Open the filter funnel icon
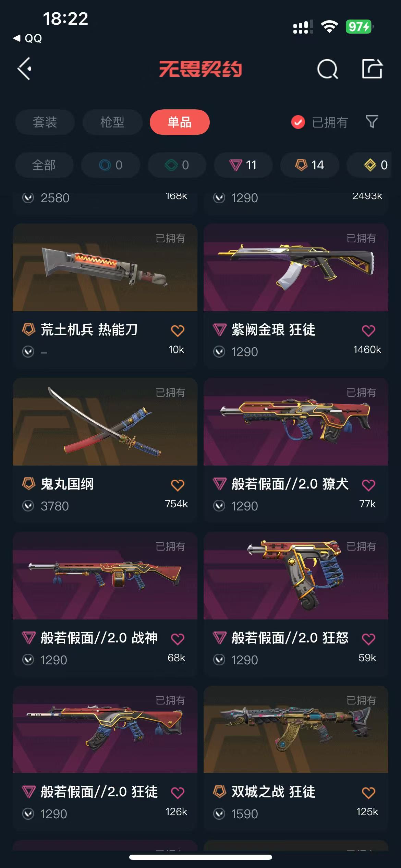Image resolution: width=401 pixels, height=868 pixels. [x=372, y=122]
